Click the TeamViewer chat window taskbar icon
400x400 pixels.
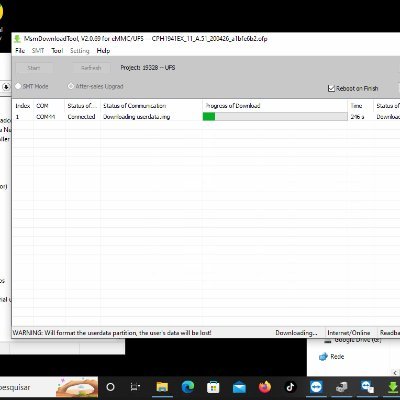367,387
